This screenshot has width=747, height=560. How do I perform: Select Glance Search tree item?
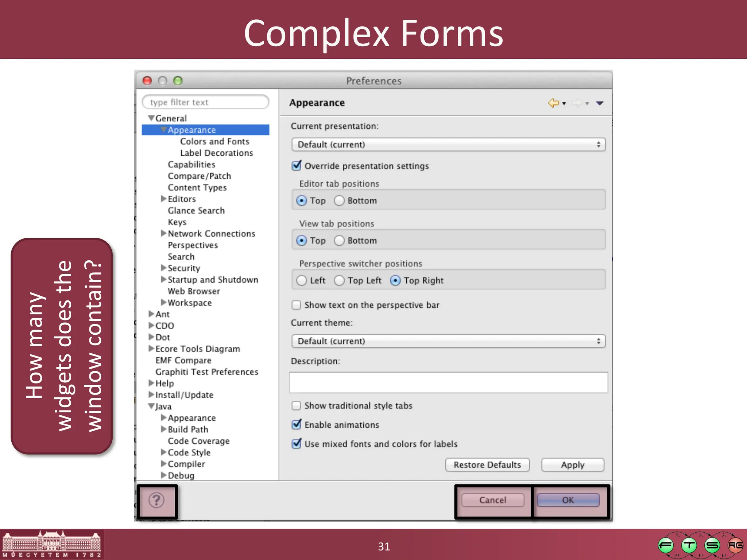196,210
